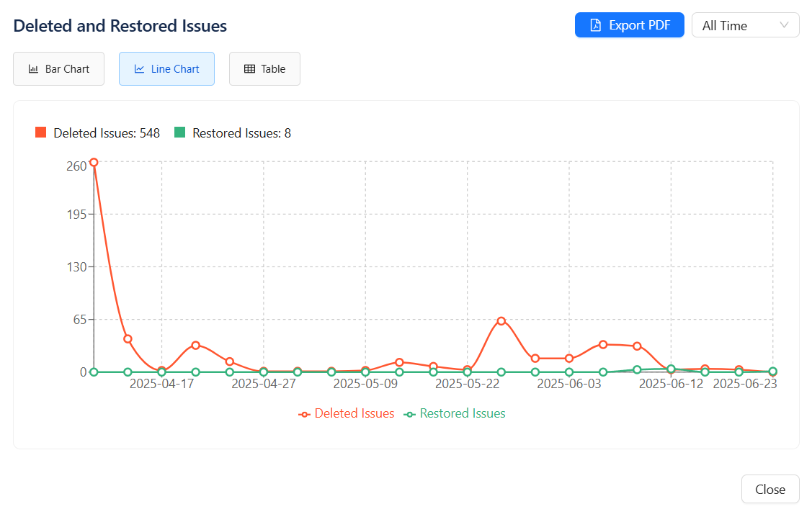812x517 pixels.
Task: Click the PDF file icon
Action: (595, 25)
